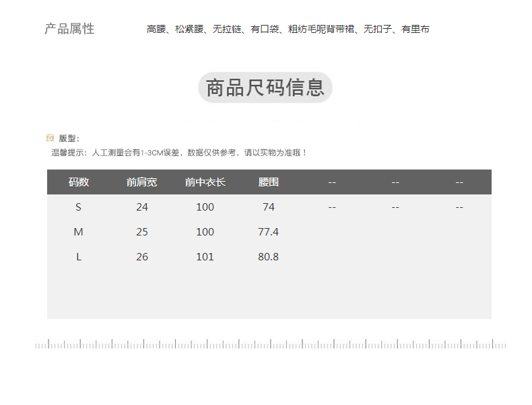This screenshot has width=532, height=405.
Task: Click the 前中衣长 column header
Action: coord(205,182)
